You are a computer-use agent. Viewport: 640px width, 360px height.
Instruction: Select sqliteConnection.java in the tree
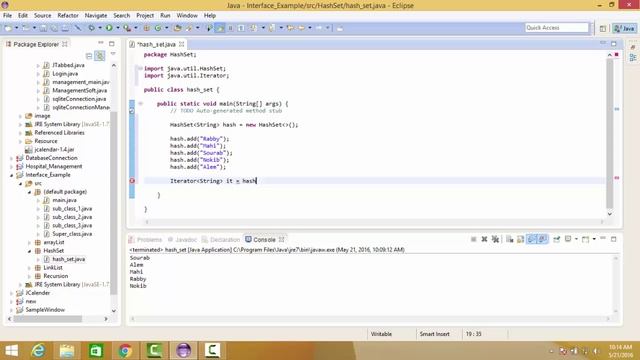tap(79, 99)
